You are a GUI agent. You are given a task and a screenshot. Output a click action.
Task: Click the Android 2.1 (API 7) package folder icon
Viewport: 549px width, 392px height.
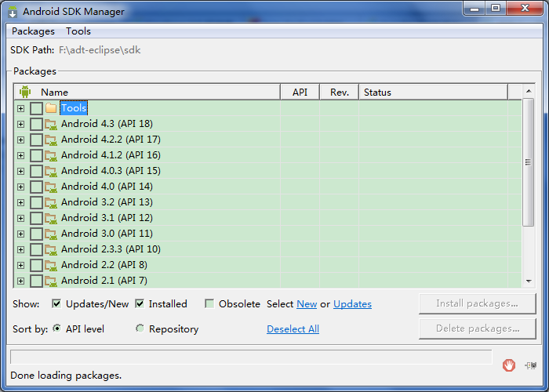click(51, 281)
